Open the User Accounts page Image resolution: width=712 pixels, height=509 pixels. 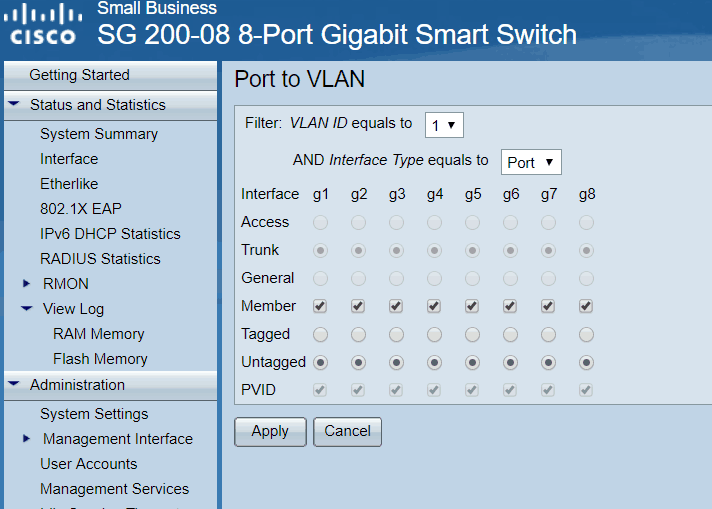coord(89,464)
